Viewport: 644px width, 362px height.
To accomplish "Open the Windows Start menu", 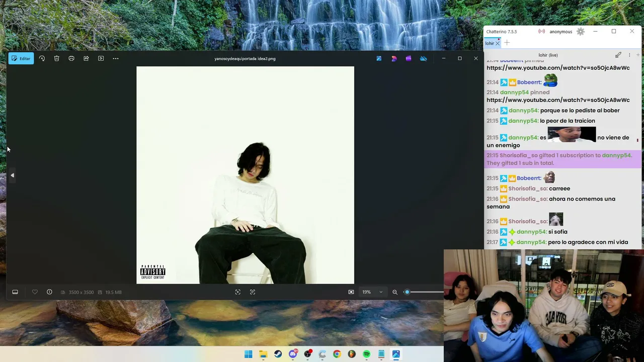I will (x=249, y=354).
